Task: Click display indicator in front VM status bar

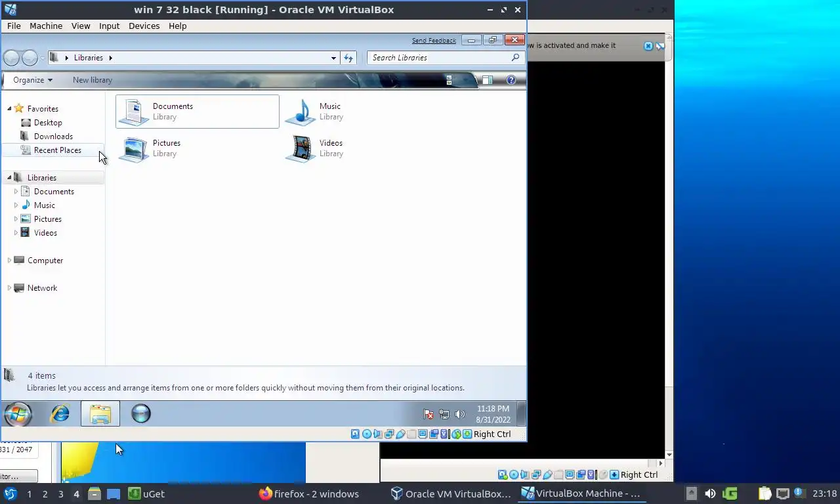Action: pyautogui.click(x=423, y=434)
